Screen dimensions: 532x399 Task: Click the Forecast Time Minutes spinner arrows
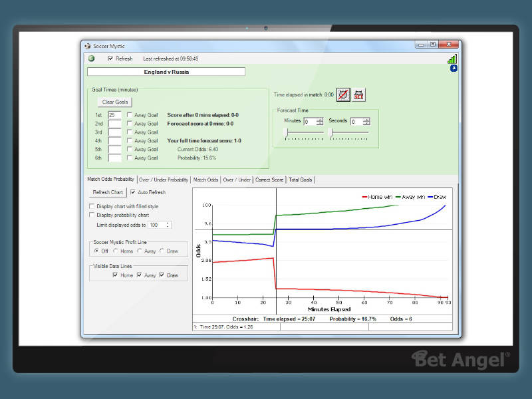[x=320, y=121]
